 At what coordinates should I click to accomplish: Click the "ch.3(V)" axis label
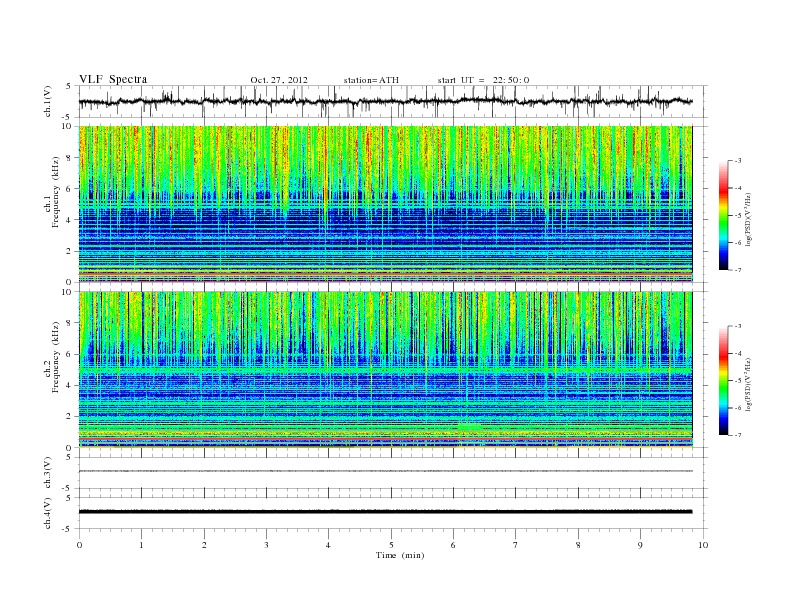click(x=48, y=473)
